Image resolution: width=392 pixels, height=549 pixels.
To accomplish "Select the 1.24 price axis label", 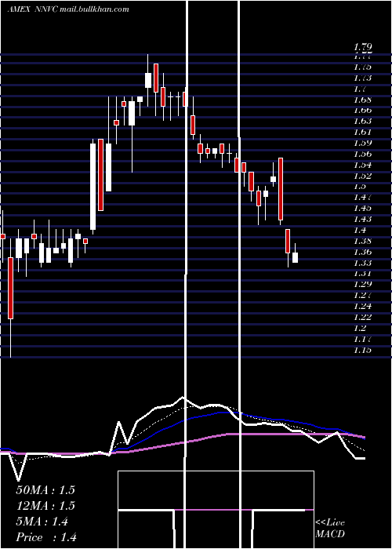I will (363, 307).
